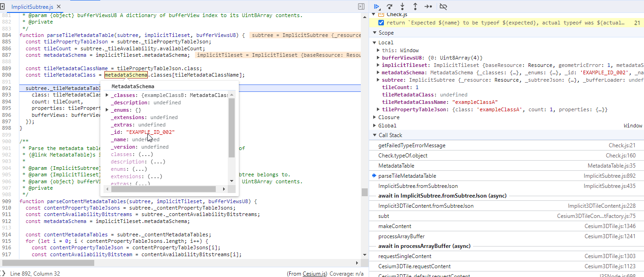This screenshot has height=277, width=644.
Task: Select the Check.typeOf.object call stack frame
Action: [x=402, y=155]
